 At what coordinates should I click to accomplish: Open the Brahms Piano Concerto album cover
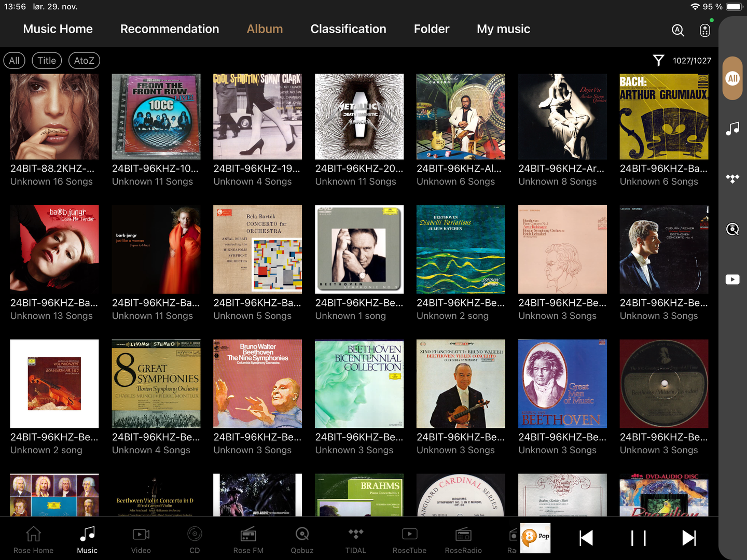(x=359, y=495)
